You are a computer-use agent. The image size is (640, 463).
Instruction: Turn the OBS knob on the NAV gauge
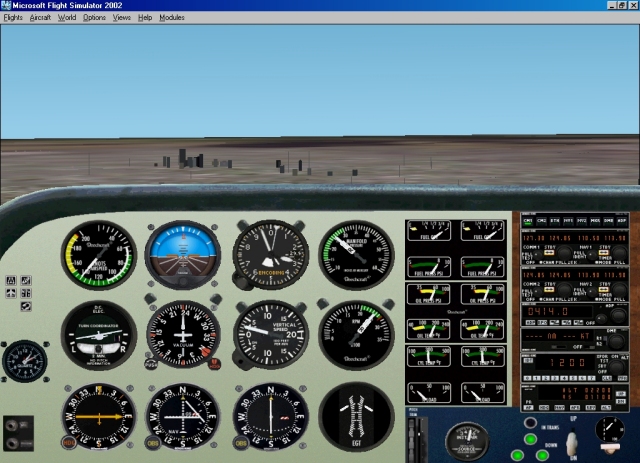pos(153,443)
